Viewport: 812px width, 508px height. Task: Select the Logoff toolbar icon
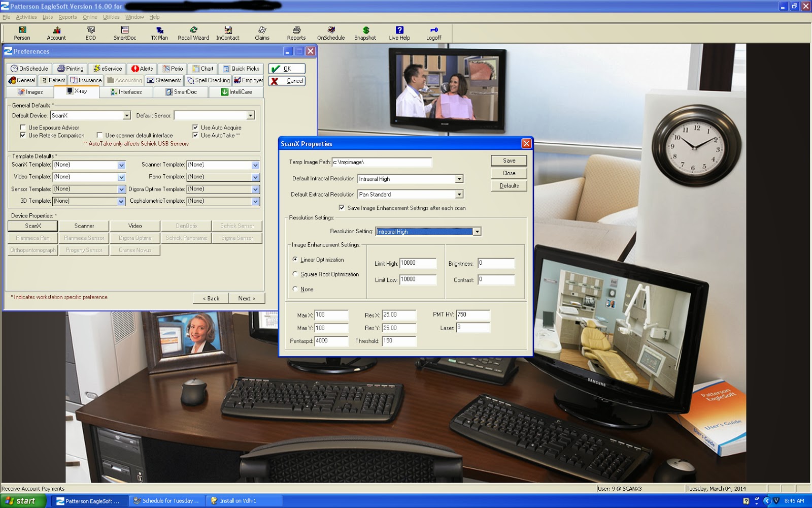point(433,33)
